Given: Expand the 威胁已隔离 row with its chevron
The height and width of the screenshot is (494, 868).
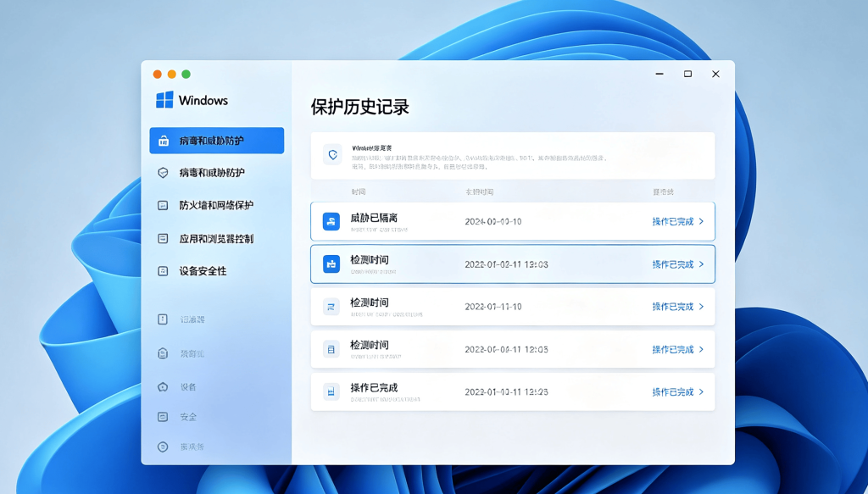Looking at the screenshot, I should coord(701,221).
